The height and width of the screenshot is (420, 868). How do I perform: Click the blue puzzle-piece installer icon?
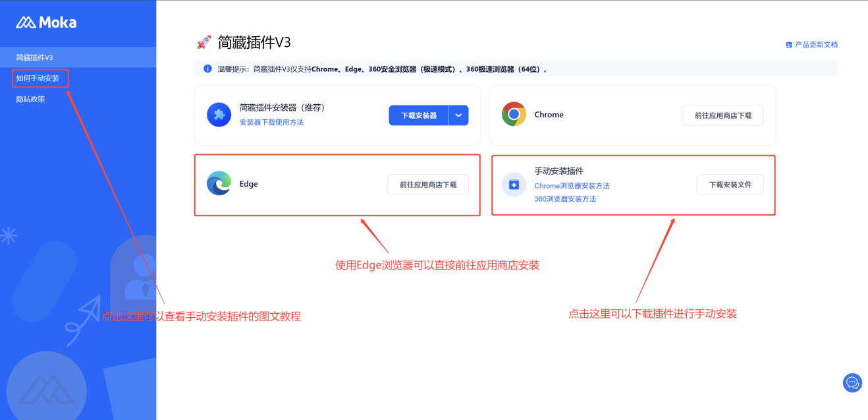(x=219, y=115)
